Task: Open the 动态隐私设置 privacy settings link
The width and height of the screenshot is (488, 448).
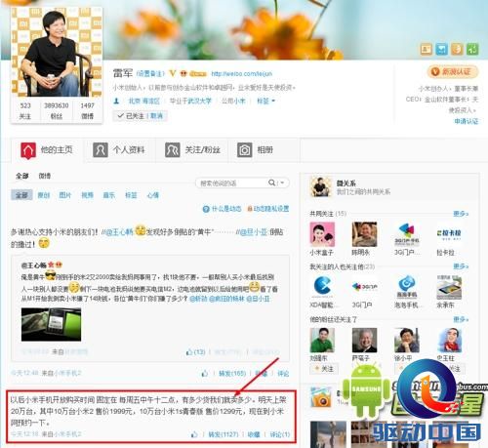Action: (x=268, y=209)
